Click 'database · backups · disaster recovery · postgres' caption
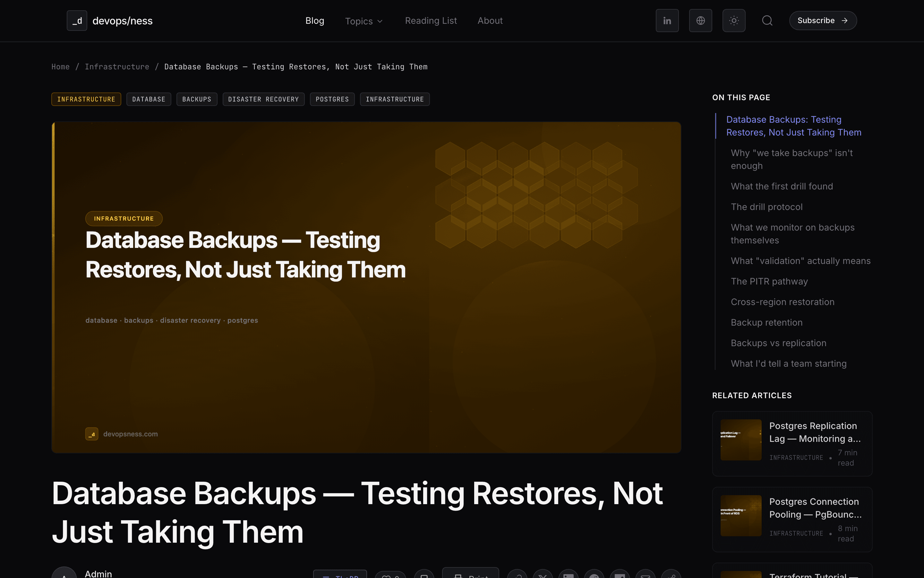924x578 pixels. [x=171, y=320]
